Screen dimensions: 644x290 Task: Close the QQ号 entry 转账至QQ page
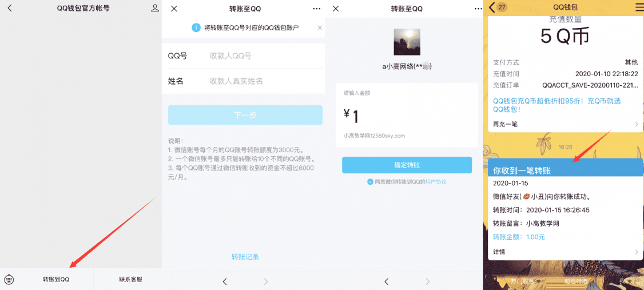pos(174,8)
